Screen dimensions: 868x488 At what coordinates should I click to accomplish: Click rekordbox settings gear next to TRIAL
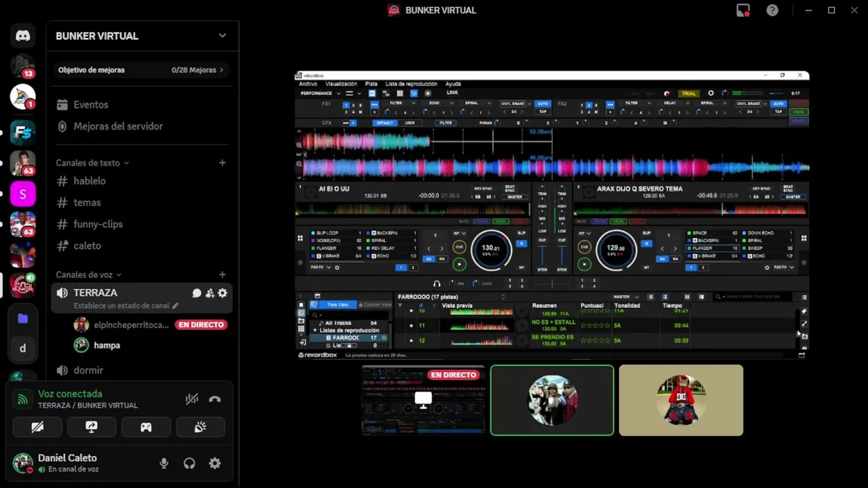pyautogui.click(x=711, y=94)
